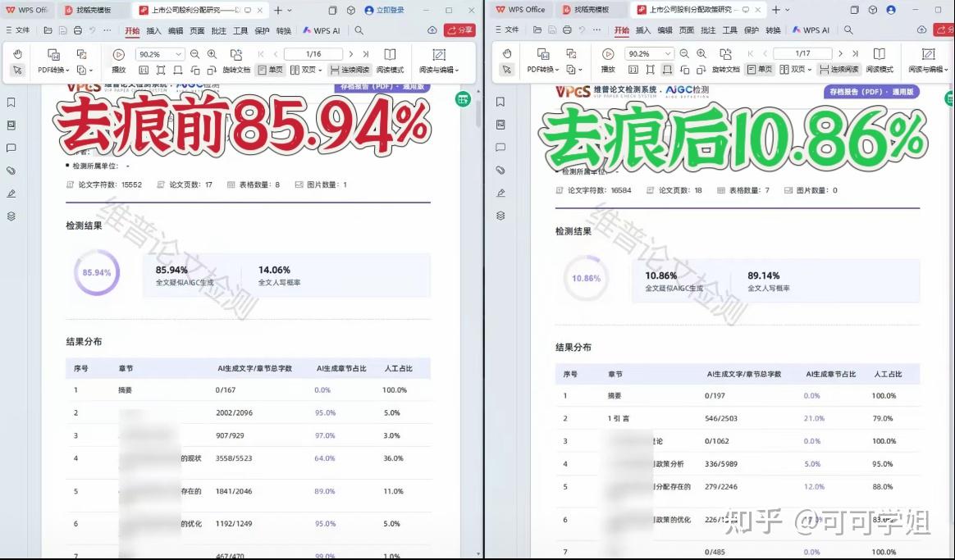Select the arrow select tool in left window
The height and width of the screenshot is (560, 955).
click(18, 70)
